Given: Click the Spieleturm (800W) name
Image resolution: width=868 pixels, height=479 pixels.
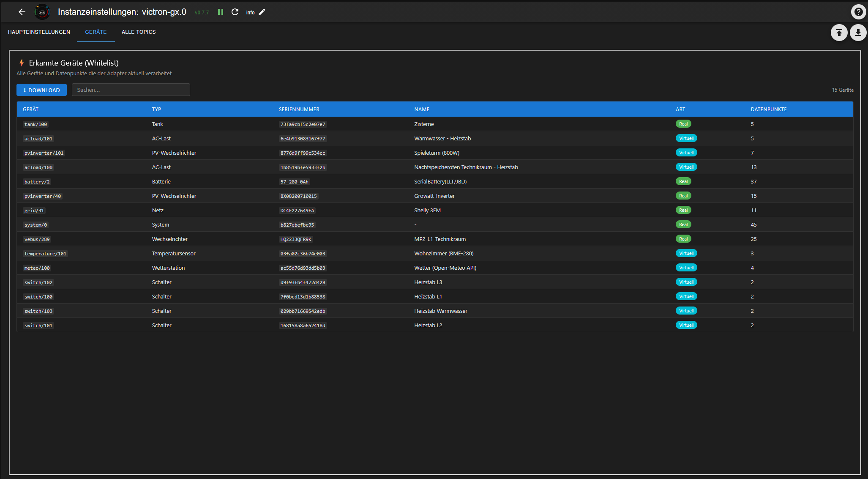Looking at the screenshot, I should click(x=437, y=153).
